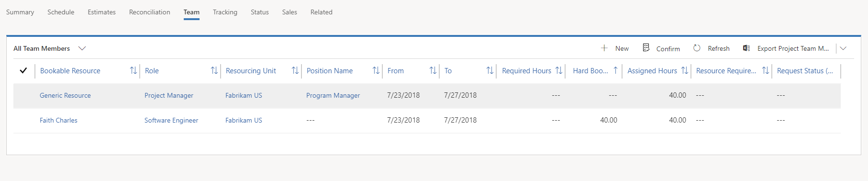868x181 pixels.
Task: Click the From column header text
Action: click(396, 70)
